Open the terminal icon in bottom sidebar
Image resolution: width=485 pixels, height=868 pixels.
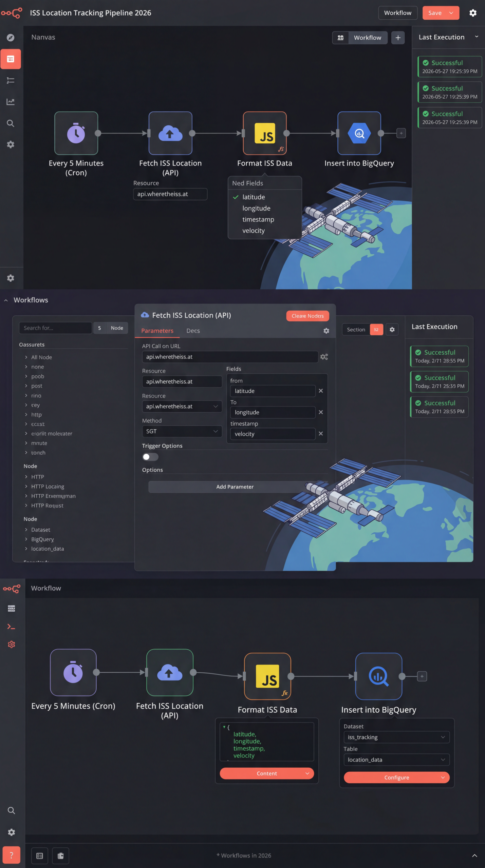click(x=11, y=627)
